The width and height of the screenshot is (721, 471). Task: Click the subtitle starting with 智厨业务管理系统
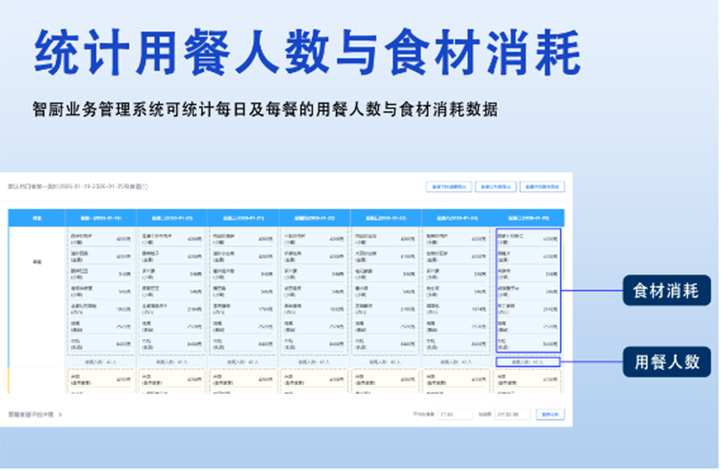[x=265, y=109]
